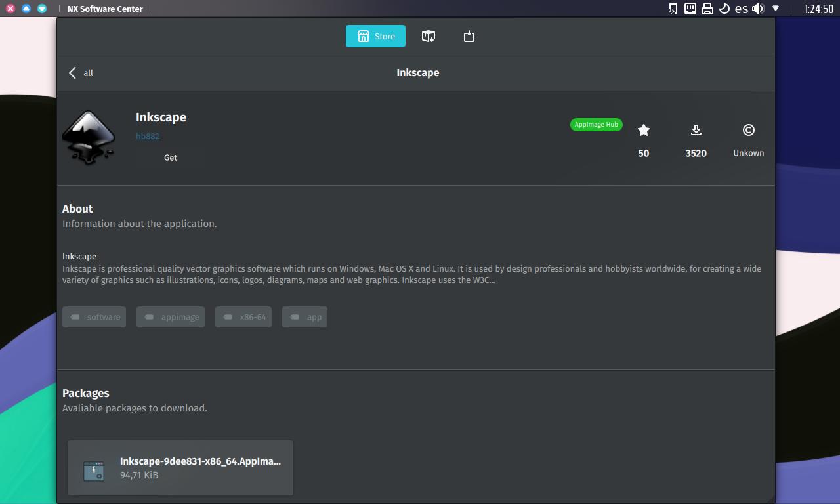The height and width of the screenshot is (504, 840).
Task: Open the network tray icon
Action: click(690, 9)
